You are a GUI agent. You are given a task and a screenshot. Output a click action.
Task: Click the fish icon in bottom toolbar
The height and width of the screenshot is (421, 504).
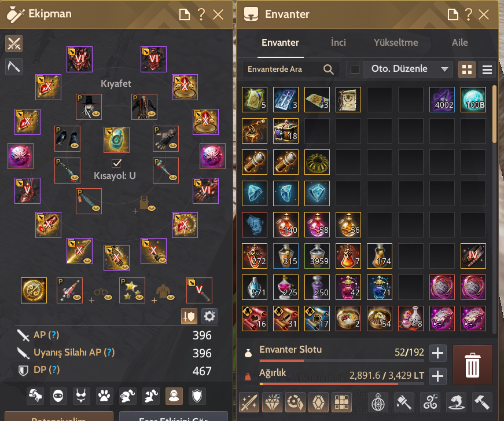(457, 402)
